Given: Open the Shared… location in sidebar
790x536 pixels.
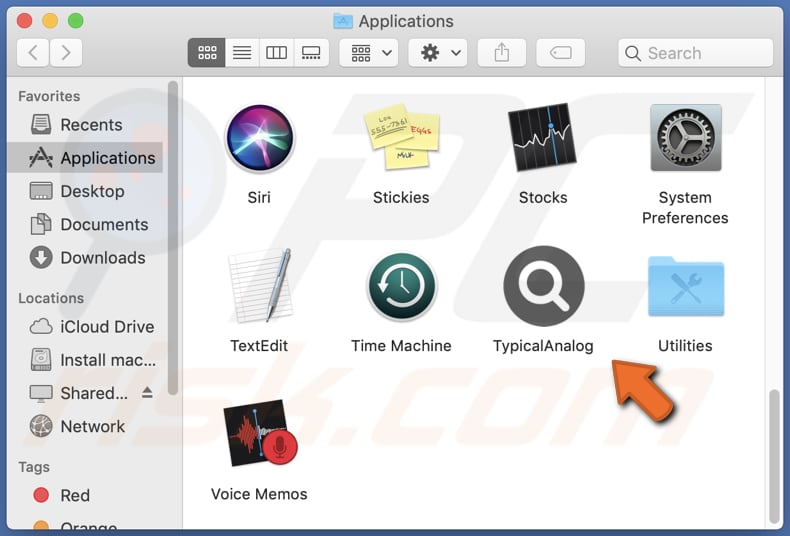Looking at the screenshot, I should coord(85,393).
